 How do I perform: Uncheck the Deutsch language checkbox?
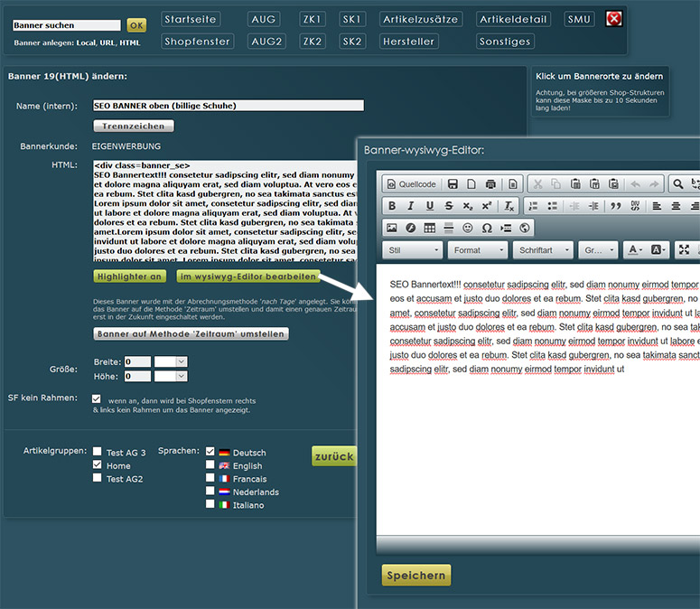[210, 452]
